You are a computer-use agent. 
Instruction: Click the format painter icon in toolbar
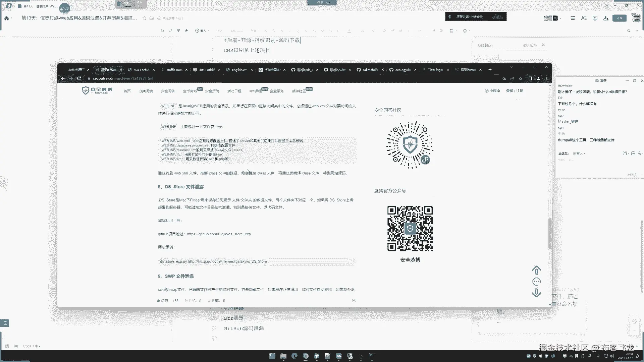pos(178,31)
